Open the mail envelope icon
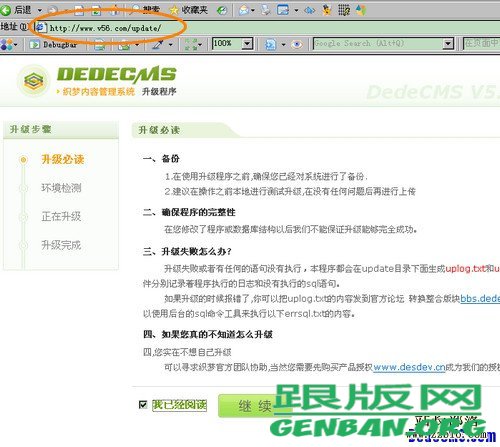Viewport: 500px width, 447px height. [x=244, y=10]
